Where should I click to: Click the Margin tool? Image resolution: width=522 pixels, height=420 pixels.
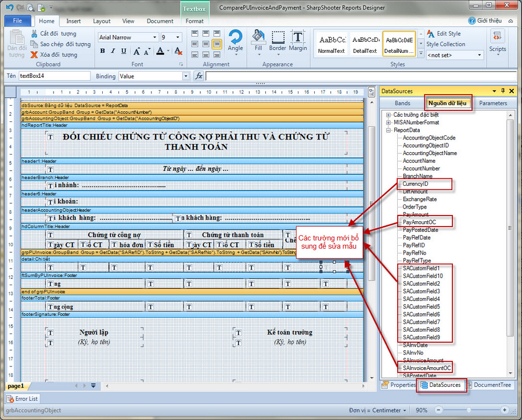click(x=298, y=41)
